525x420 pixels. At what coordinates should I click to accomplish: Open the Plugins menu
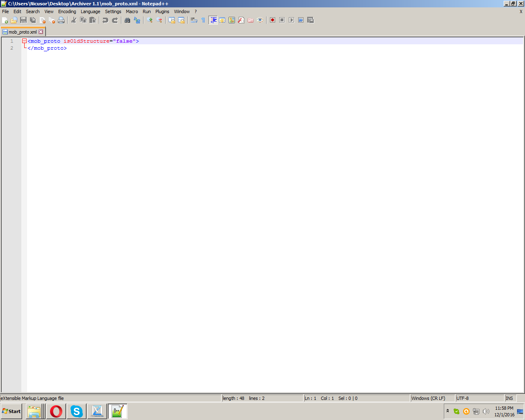(162, 11)
